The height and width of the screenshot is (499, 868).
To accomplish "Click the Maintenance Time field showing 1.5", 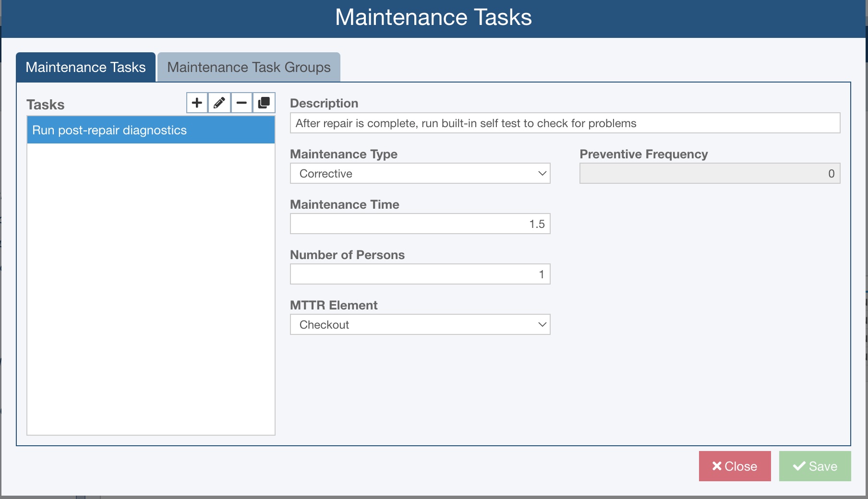I will (x=420, y=223).
